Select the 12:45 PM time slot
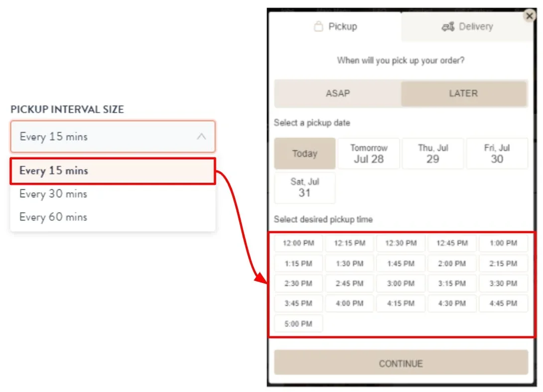The width and height of the screenshot is (543, 392). point(452,243)
